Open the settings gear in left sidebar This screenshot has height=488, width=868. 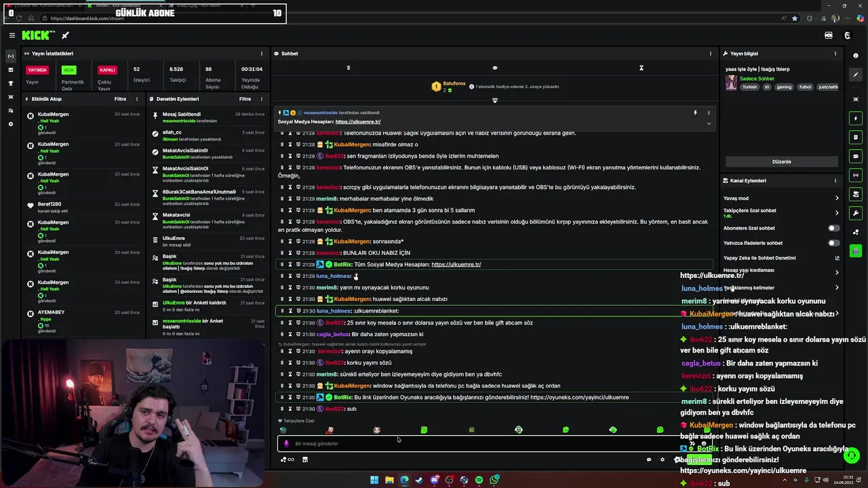[x=10, y=124]
